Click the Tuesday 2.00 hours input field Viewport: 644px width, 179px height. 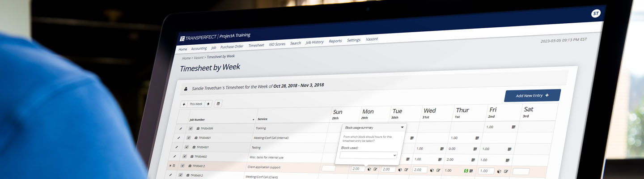389,170
